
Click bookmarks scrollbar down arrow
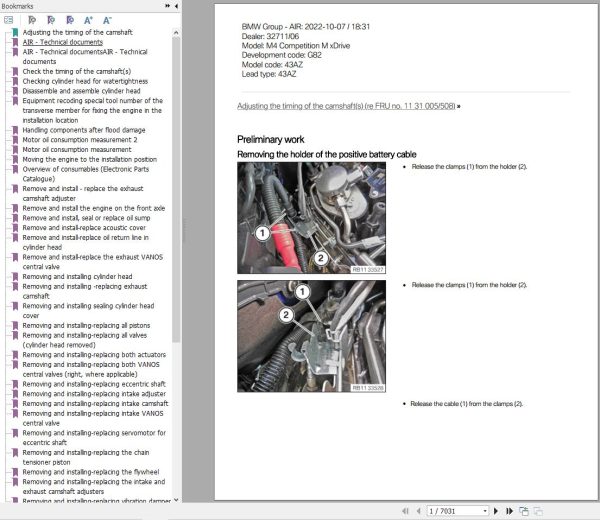coord(176,500)
